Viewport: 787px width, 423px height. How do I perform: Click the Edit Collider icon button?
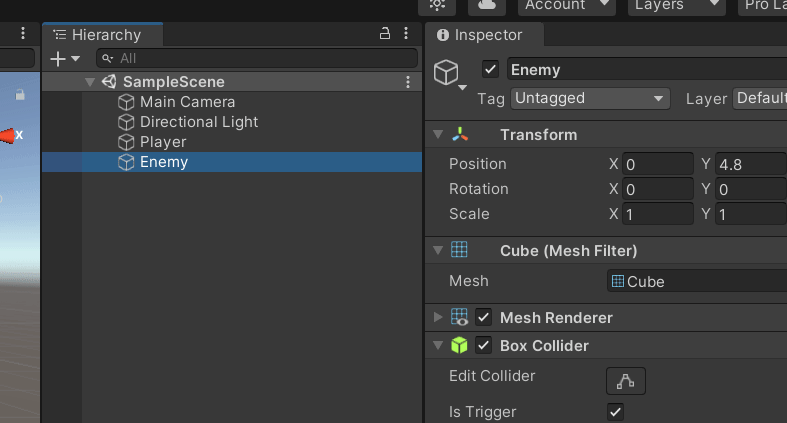tap(626, 380)
